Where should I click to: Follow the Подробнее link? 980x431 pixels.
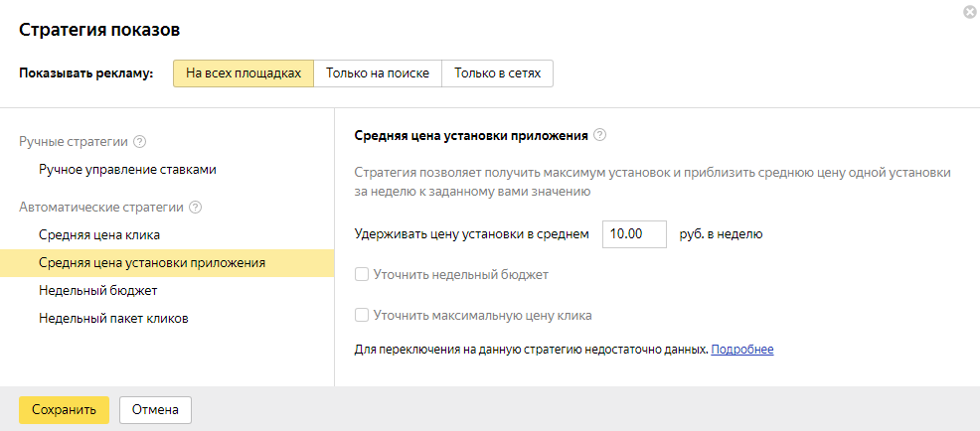tap(741, 350)
